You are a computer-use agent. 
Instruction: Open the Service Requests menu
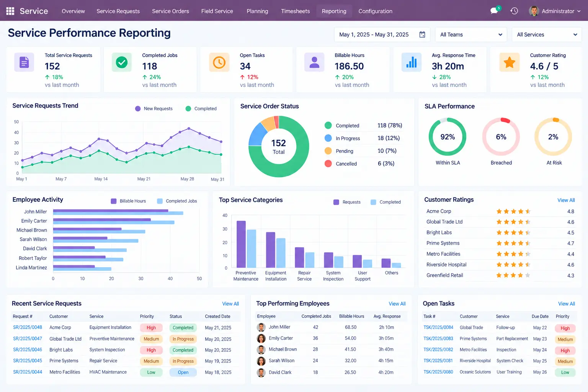coord(118,11)
